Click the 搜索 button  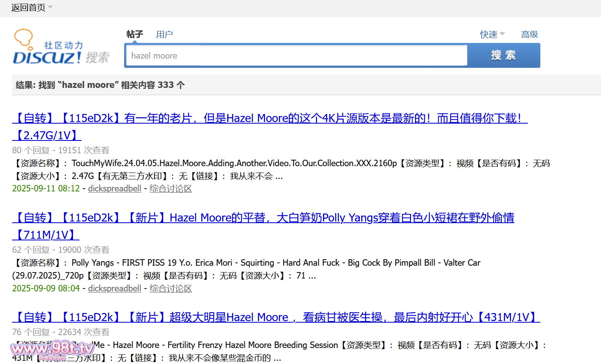tap(503, 55)
